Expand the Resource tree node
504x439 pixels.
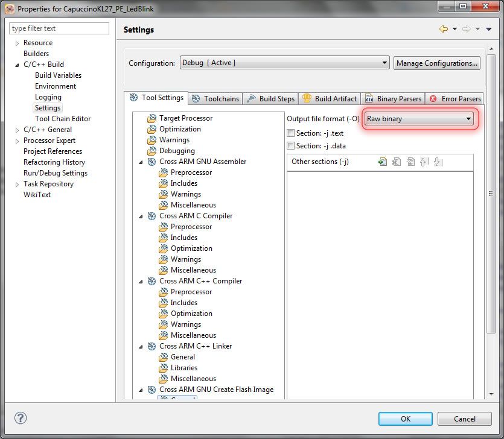18,43
